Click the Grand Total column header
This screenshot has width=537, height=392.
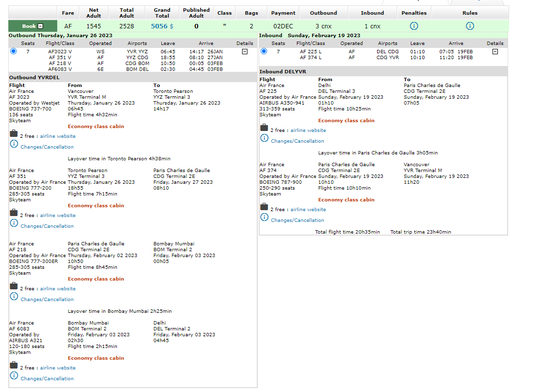click(162, 13)
